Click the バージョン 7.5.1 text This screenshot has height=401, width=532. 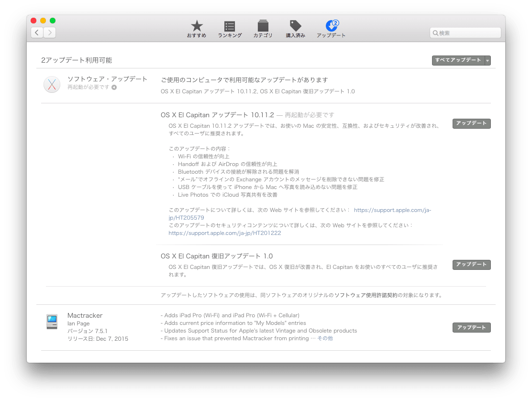click(x=88, y=331)
